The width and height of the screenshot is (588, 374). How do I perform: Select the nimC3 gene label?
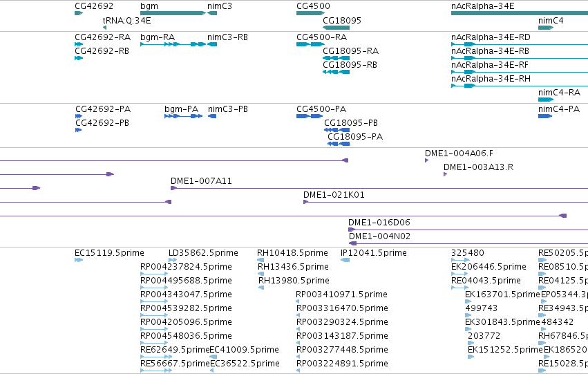click(219, 6)
